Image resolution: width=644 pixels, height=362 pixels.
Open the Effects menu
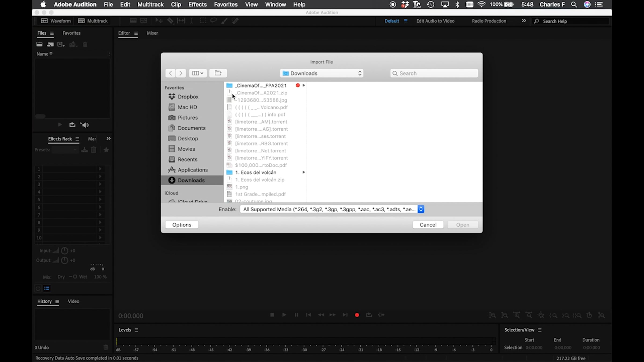197,5
